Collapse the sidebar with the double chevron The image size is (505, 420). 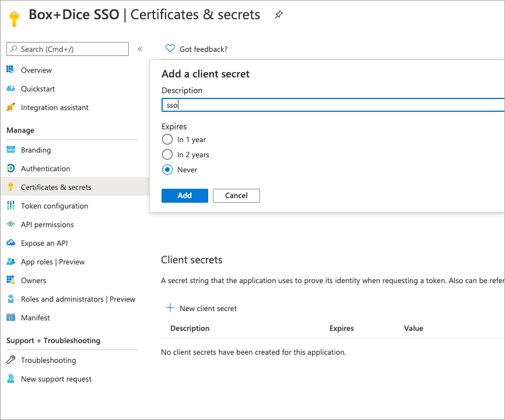pos(140,49)
